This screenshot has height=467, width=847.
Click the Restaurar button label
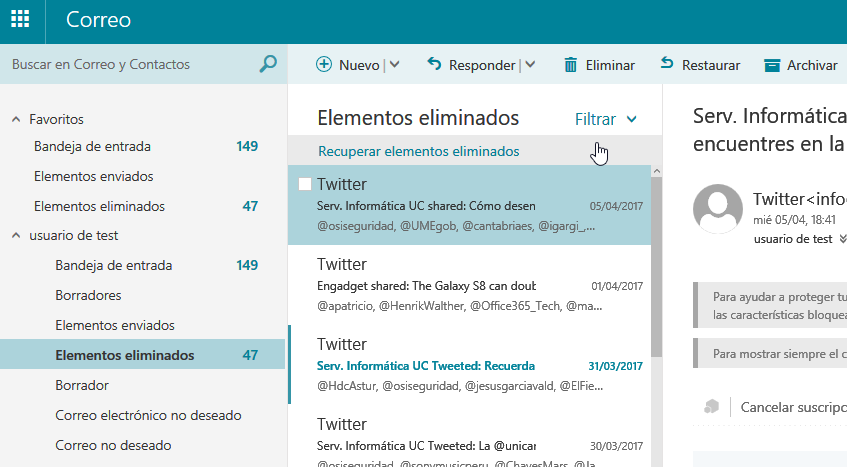click(711, 65)
